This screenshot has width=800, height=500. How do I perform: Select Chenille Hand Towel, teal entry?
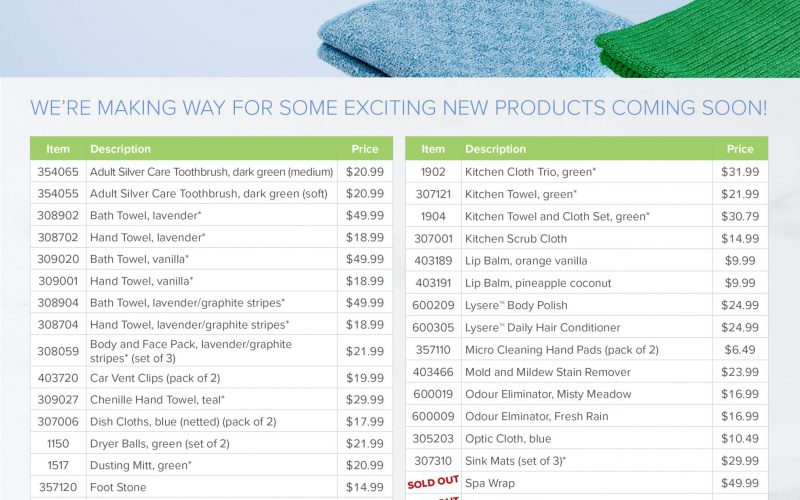pos(157,400)
